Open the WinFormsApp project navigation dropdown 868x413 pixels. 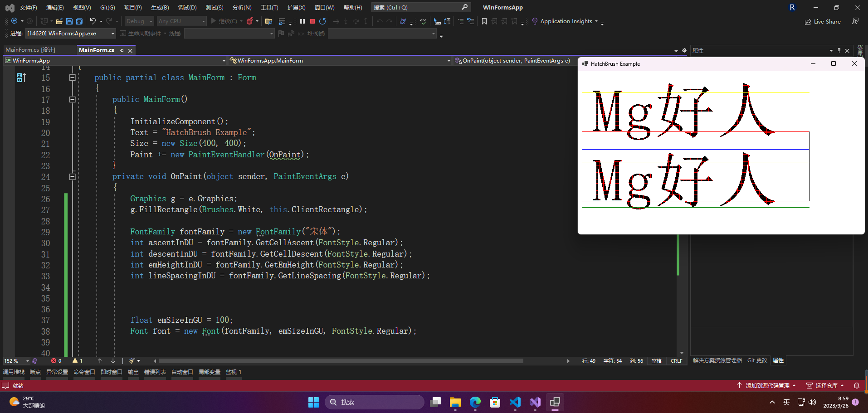[x=115, y=60]
